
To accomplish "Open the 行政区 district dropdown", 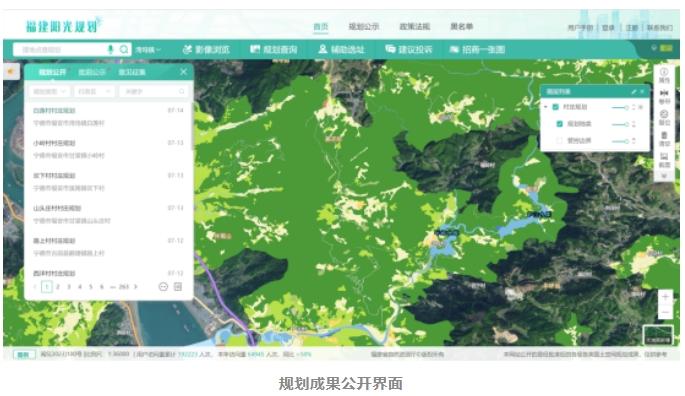I will [94, 91].
